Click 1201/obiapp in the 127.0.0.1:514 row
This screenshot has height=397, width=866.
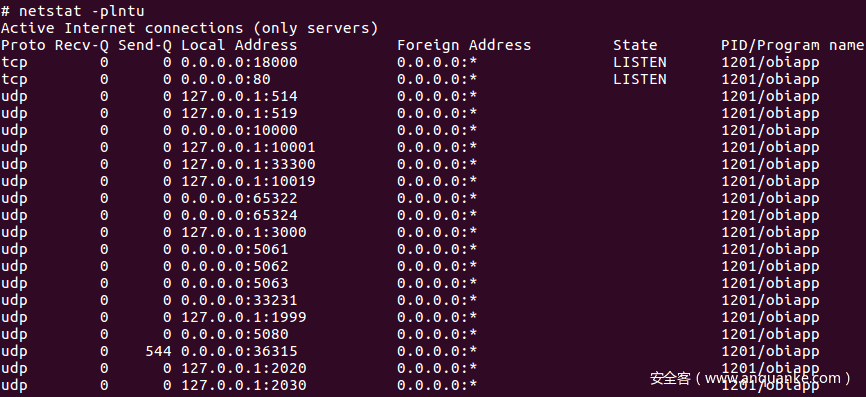[770, 97]
